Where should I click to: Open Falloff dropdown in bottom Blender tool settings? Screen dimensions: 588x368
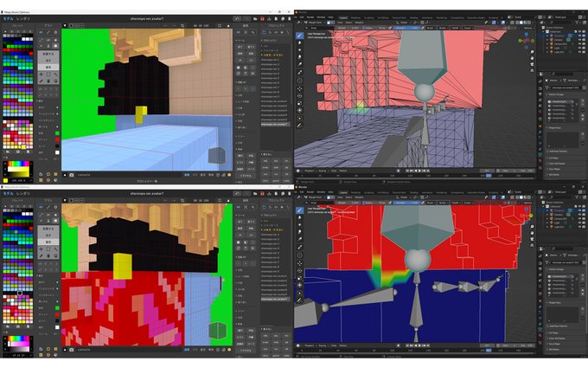tap(455, 203)
